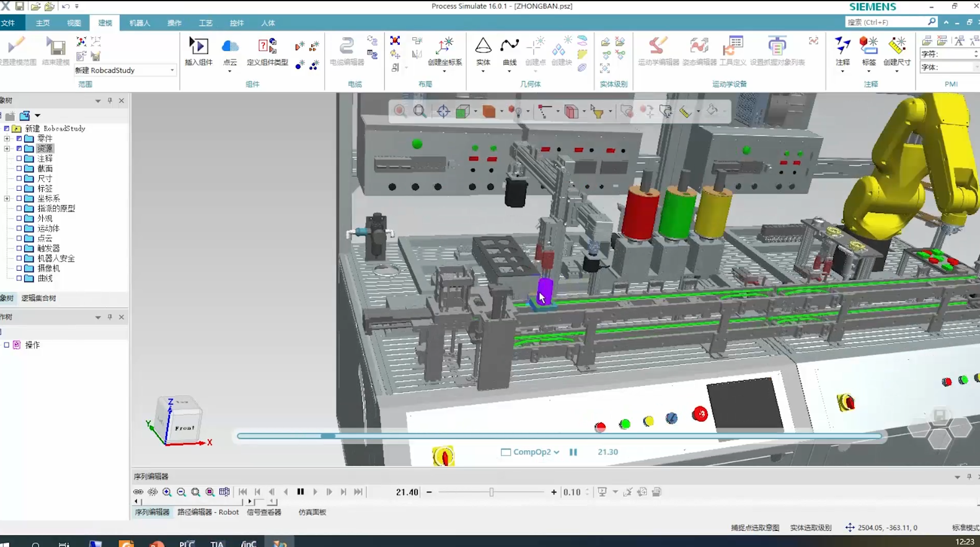Viewport: 980px width, 547px height.
Task: Toggle checkbox for 尺寸 folder
Action: 19,178
